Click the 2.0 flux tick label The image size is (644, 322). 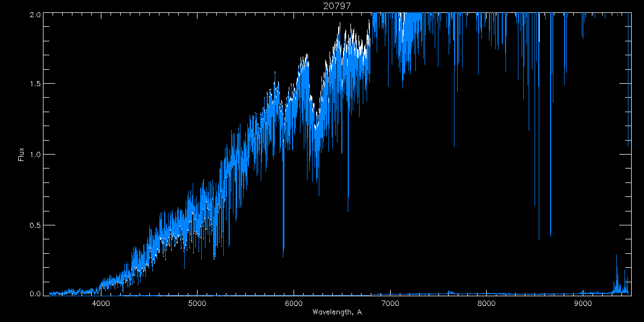(33, 15)
